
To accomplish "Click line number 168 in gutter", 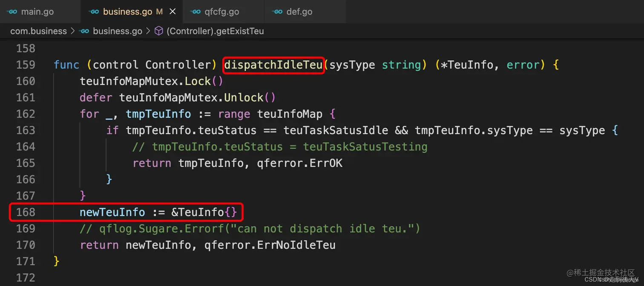I will (26, 212).
